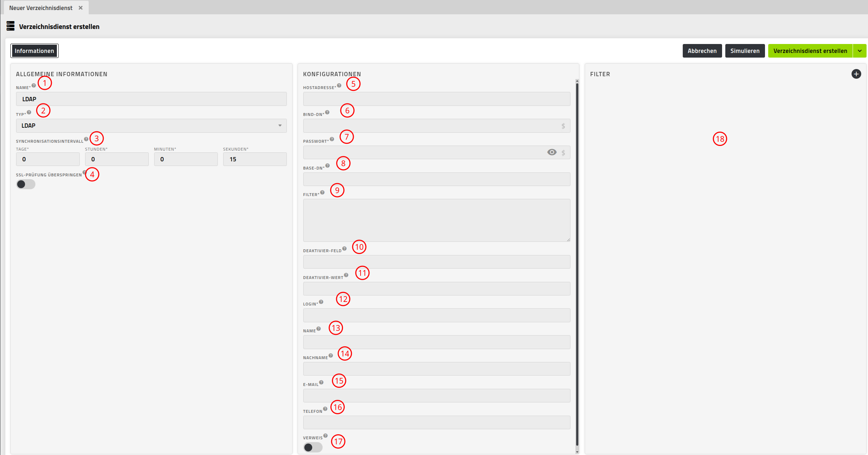Click the Base-DN input field
Viewport: 868px width, 455px height.
pyautogui.click(x=437, y=179)
